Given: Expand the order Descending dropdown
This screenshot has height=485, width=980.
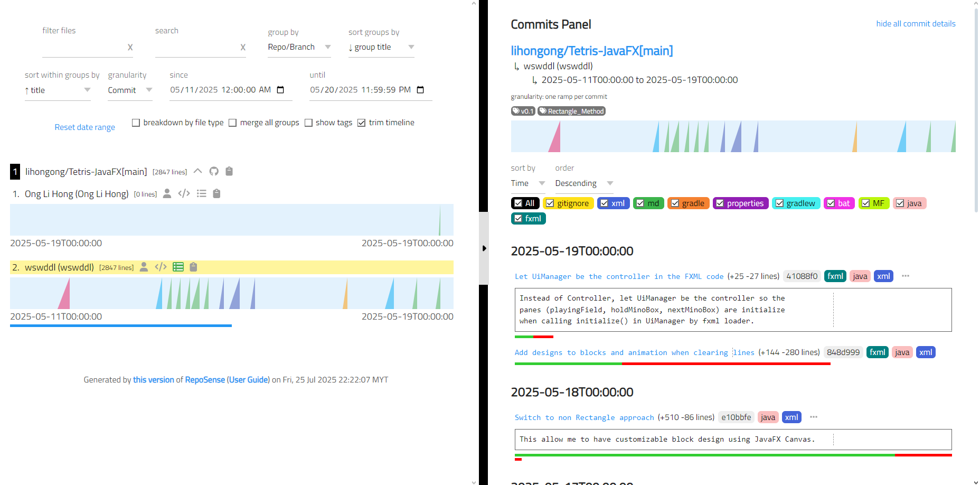Looking at the screenshot, I should (584, 183).
